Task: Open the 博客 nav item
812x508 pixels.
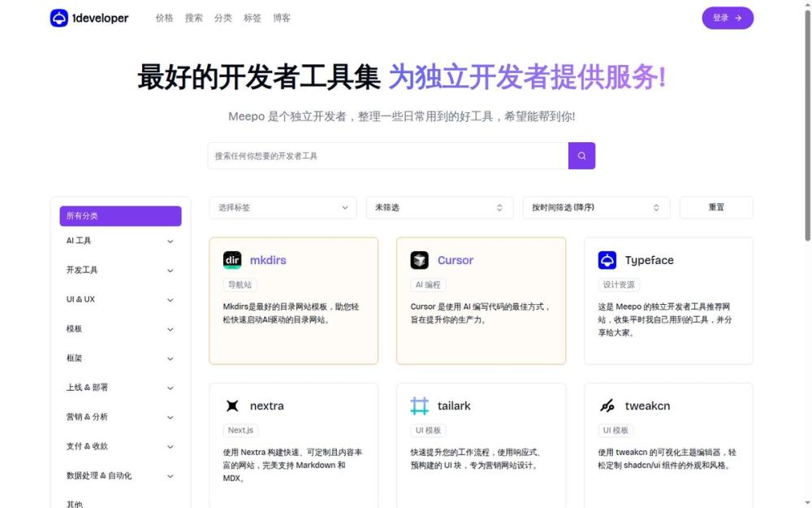Action: (282, 18)
